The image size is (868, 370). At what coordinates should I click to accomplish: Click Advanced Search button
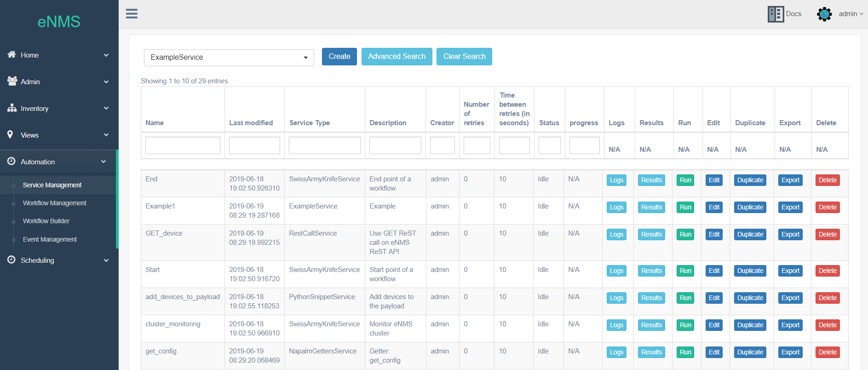tap(397, 57)
